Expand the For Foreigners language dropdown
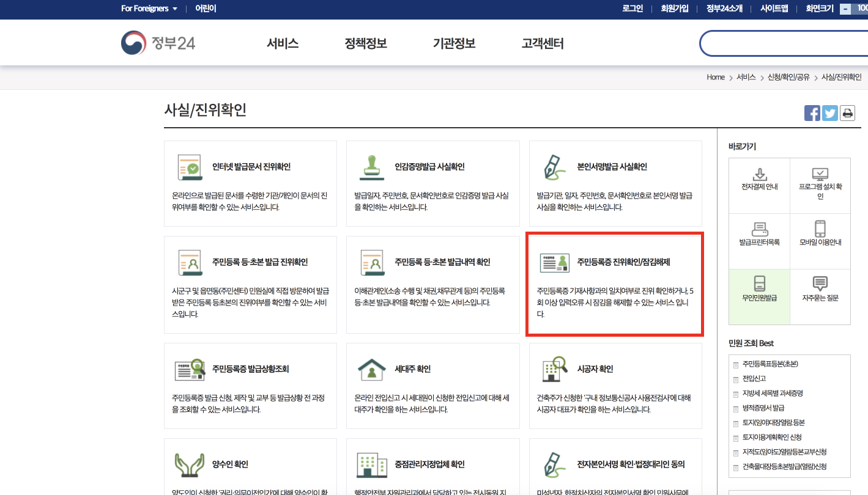Screen dimensions: 868x495 [148, 9]
